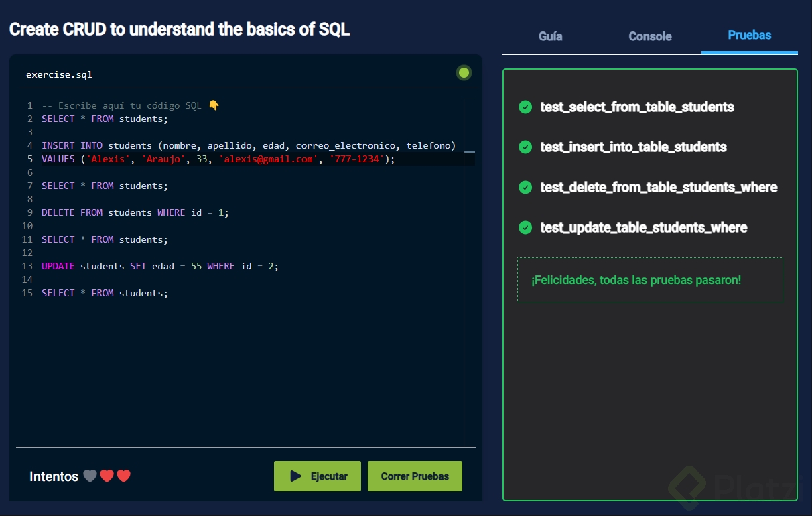Viewport: 812px width, 516px height.
Task: Click the Felicidades success message box
Action: [649, 280]
